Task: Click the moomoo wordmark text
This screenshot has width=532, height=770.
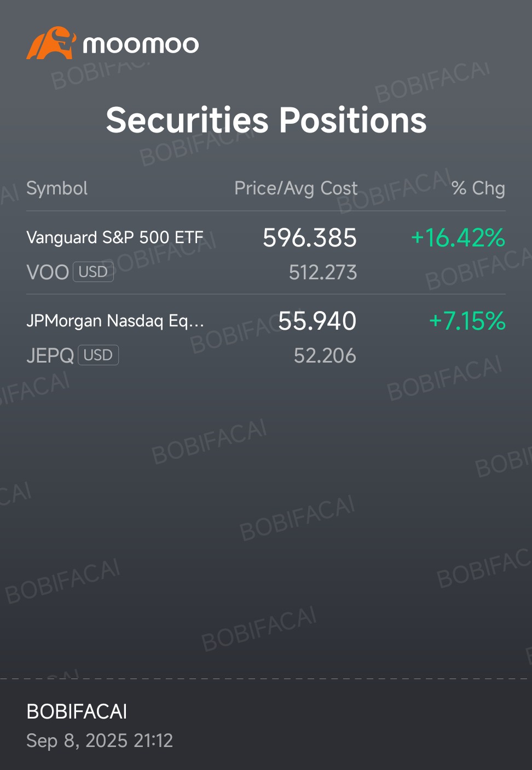Action: point(141,44)
